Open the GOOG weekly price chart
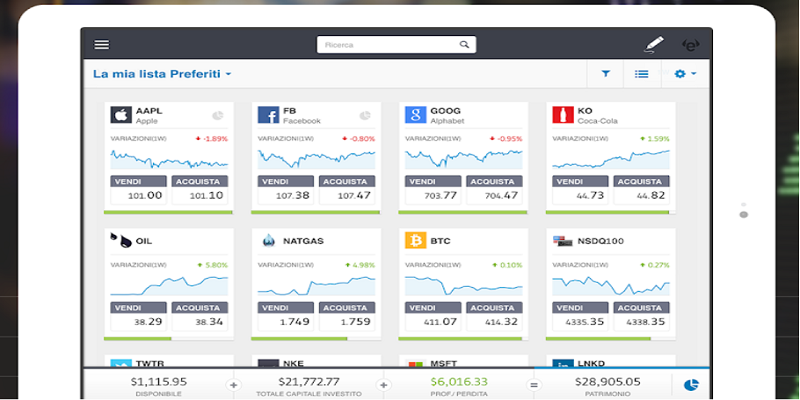Viewport: 800px width, 400px height. tap(464, 159)
